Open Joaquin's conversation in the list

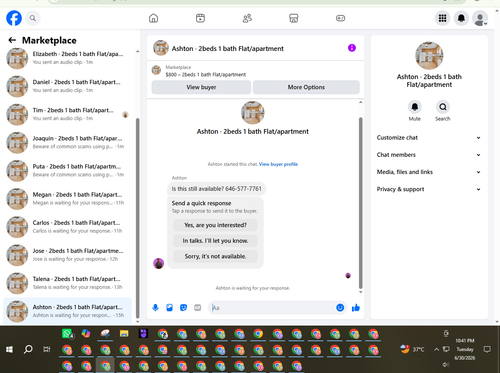tap(68, 142)
